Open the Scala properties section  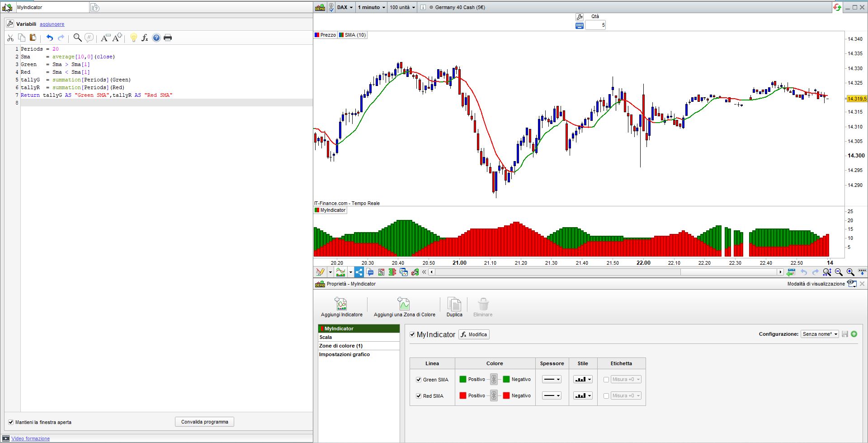coord(359,337)
